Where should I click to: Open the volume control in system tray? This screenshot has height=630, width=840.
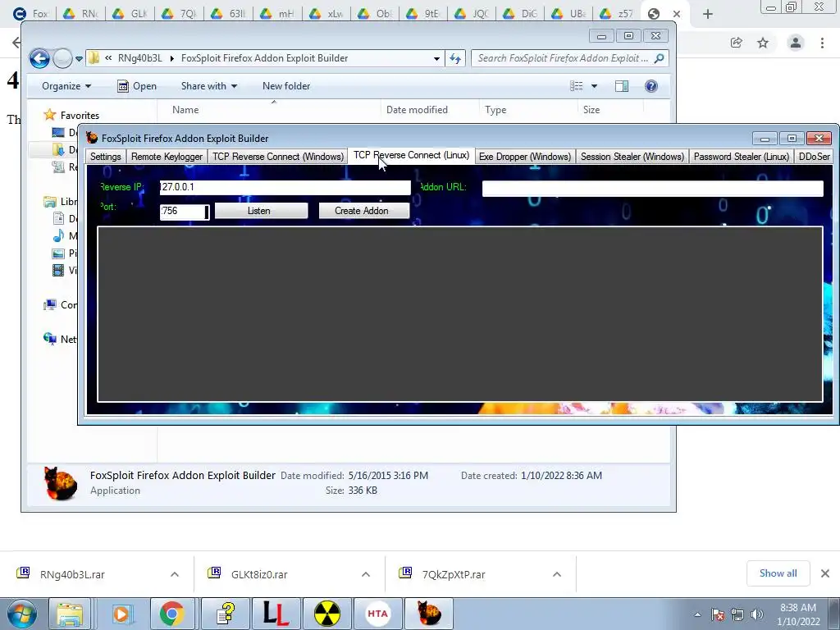point(757,614)
